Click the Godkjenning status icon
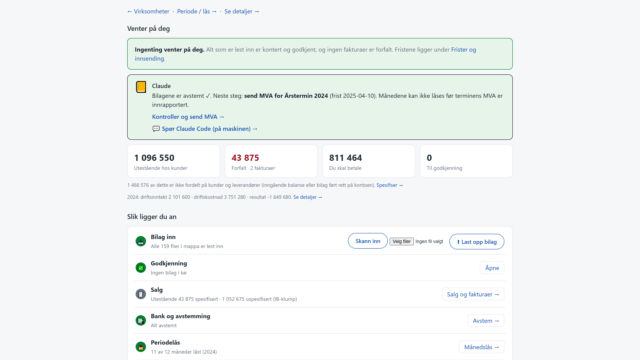This screenshot has height=360, width=640. (x=141, y=268)
